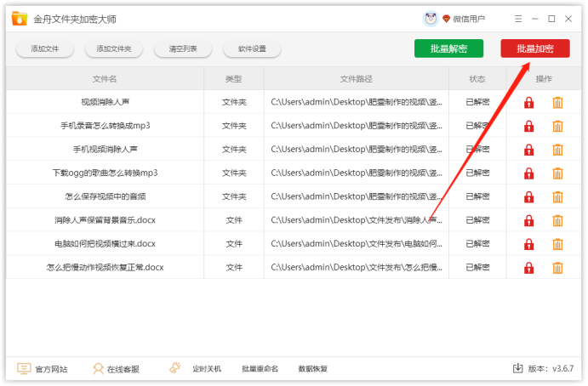Viewport: 588px width, 386px height.
Task: Remove 下载ogg的歌曲怎么转换mp3 with the trash icon
Action: [558, 173]
